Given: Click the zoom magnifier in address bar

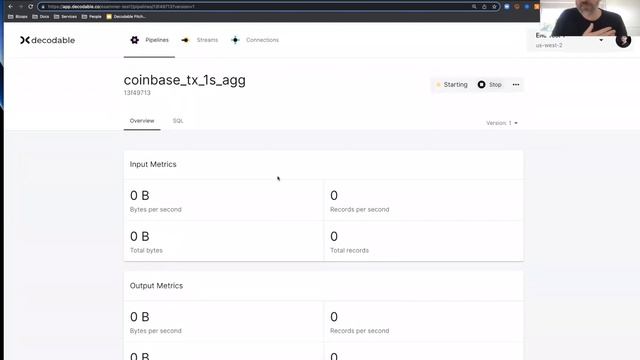Looking at the screenshot, I should (x=474, y=7).
